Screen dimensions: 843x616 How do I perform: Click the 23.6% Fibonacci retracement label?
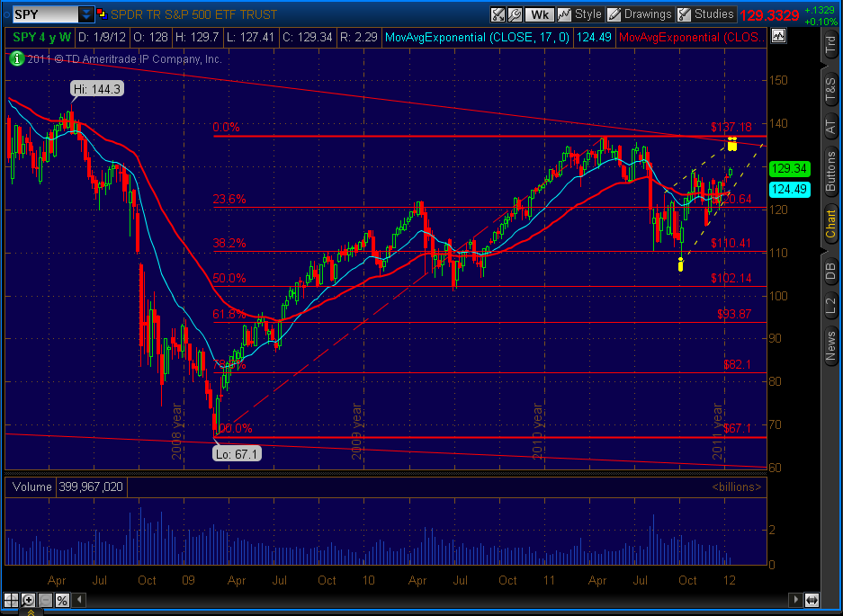tap(229, 200)
